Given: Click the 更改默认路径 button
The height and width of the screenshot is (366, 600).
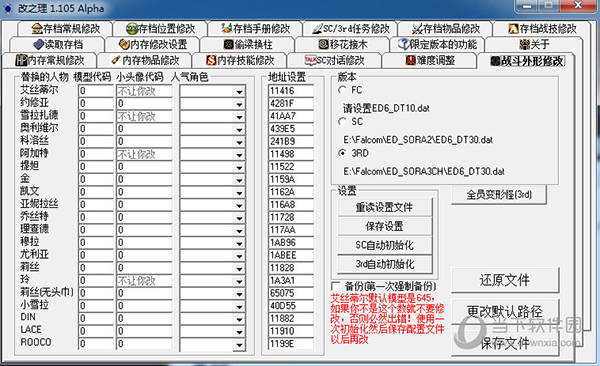Looking at the screenshot, I should [505, 312].
